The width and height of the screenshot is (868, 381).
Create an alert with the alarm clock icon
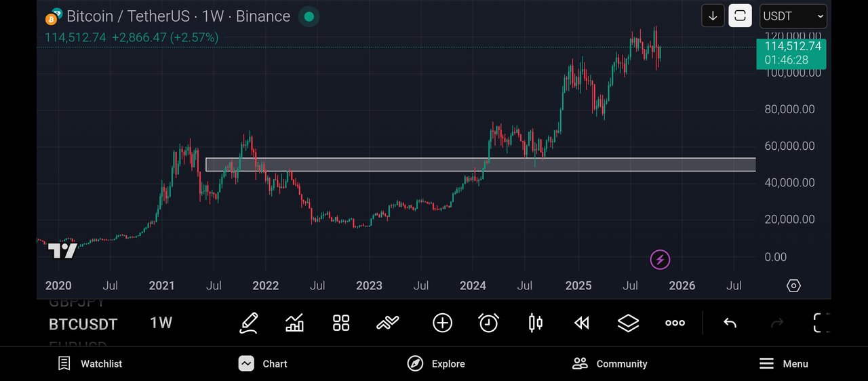point(488,323)
